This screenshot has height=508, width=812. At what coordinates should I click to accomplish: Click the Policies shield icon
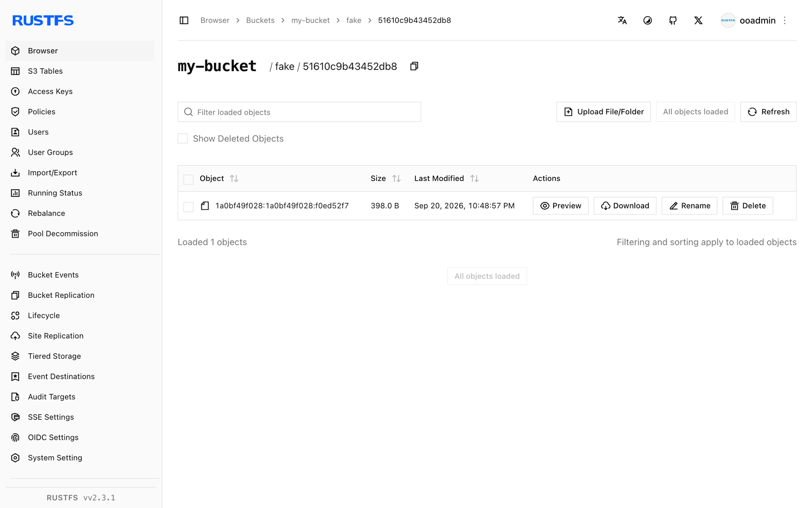[x=15, y=112]
